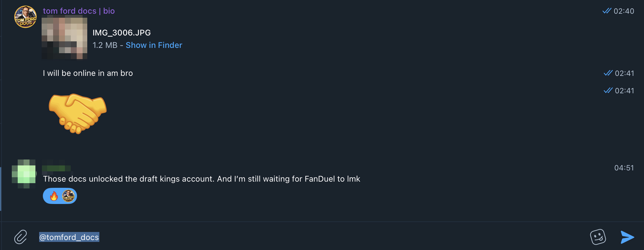The width and height of the screenshot is (644, 250).
Task: Open the IMG_3006.JPG image thumbnail
Action: (65, 38)
